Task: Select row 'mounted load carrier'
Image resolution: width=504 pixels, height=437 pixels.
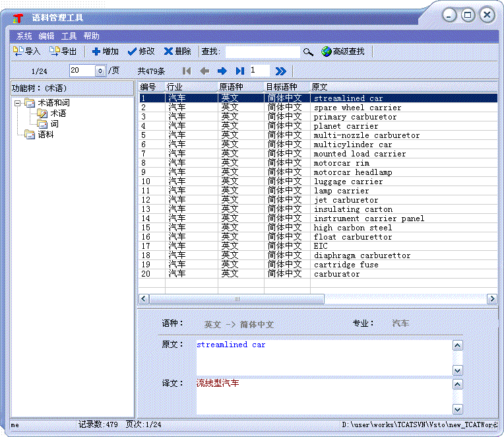Action: [x=318, y=154]
